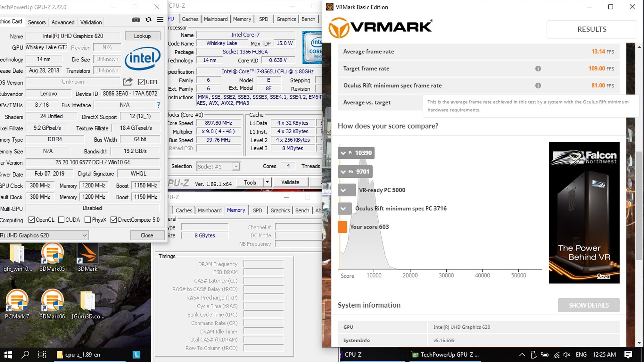The image size is (644, 362).
Task: Click the VRMark scrollbar up arrow
Action: pyautogui.click(x=639, y=47)
